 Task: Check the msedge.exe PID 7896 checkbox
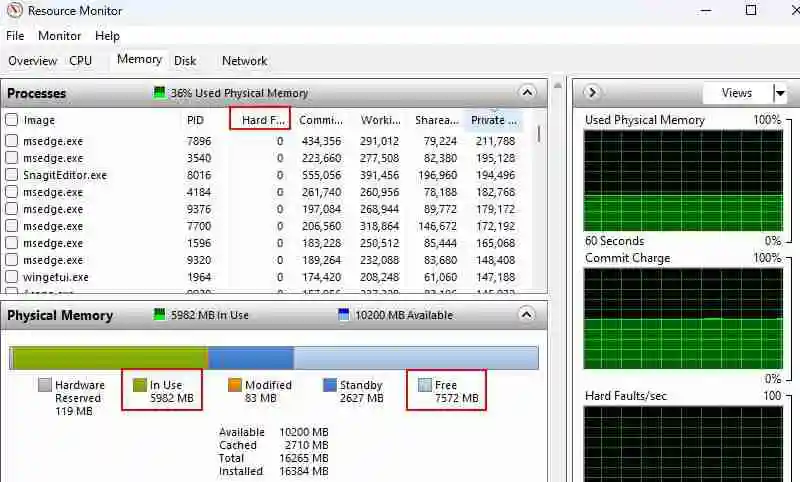click(x=11, y=141)
